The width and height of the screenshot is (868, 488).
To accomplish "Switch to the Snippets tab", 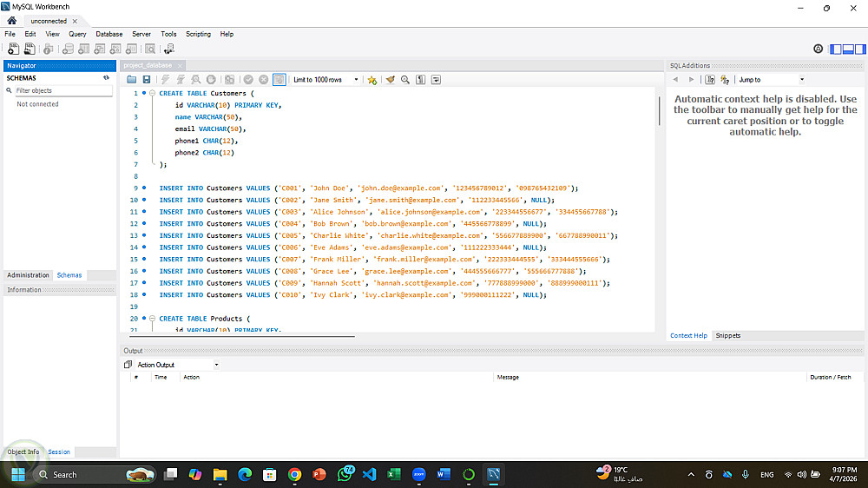I will [727, 335].
